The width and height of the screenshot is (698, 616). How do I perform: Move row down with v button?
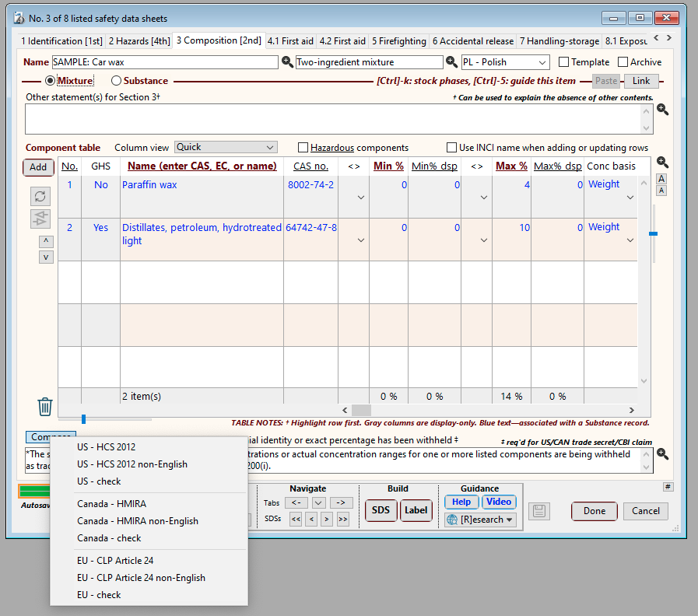[x=46, y=257]
